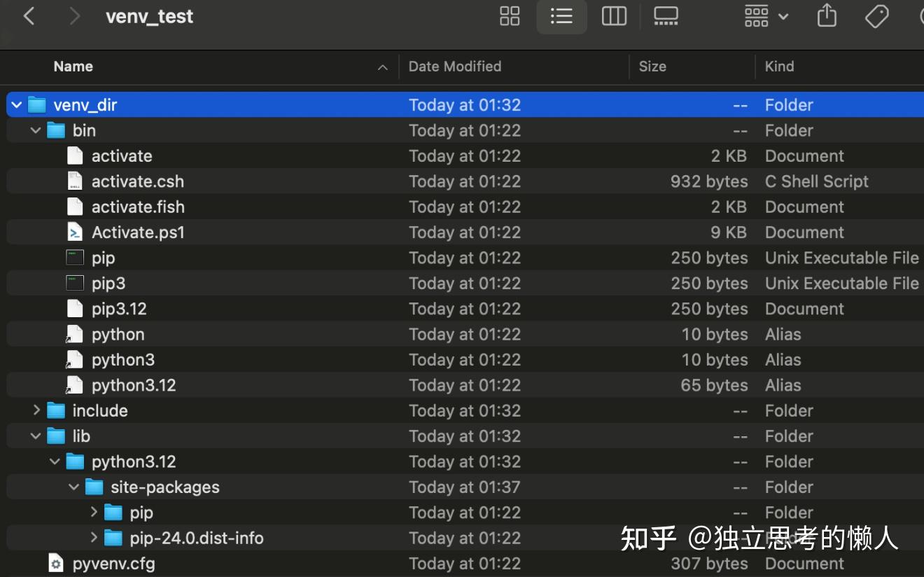Open the grouping options dropdown

[x=766, y=15]
